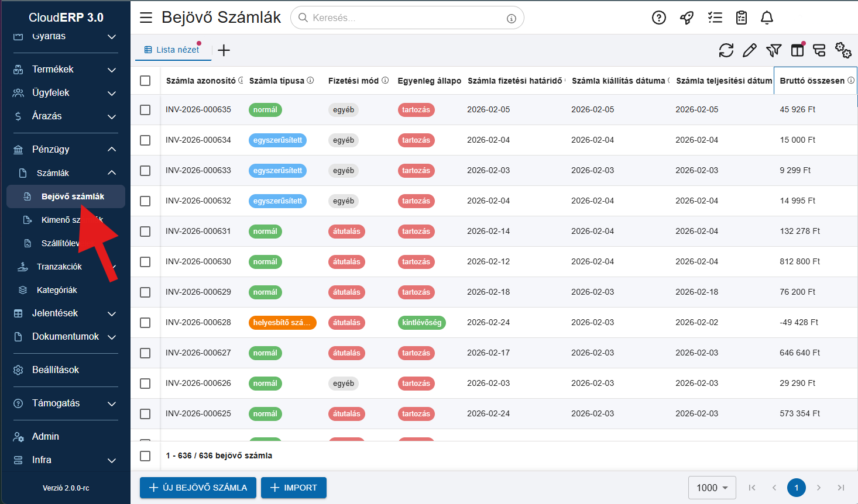The image size is (858, 504).
Task: Click into the Keresés search field
Action: (x=404, y=18)
